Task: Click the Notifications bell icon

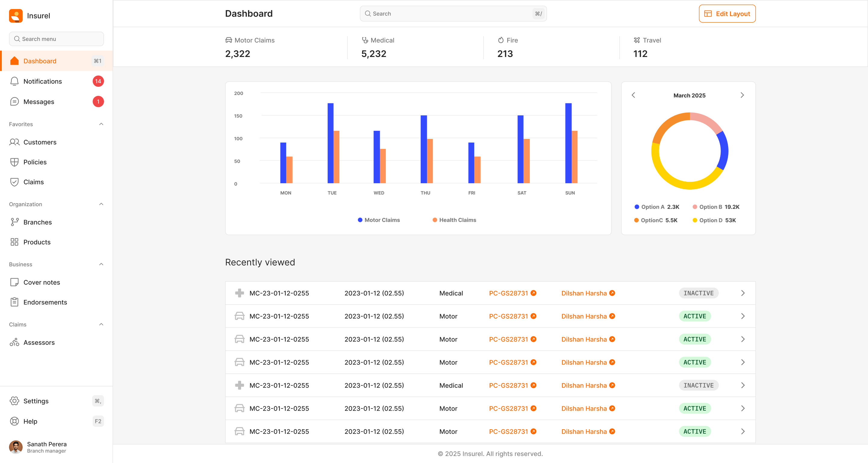Action: [x=14, y=81]
